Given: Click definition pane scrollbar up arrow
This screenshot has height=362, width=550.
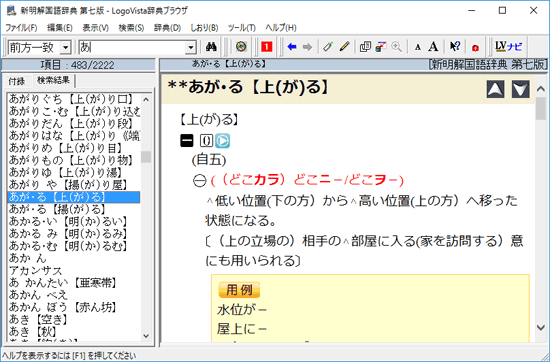Looking at the screenshot, I should pyautogui.click(x=541, y=89).
